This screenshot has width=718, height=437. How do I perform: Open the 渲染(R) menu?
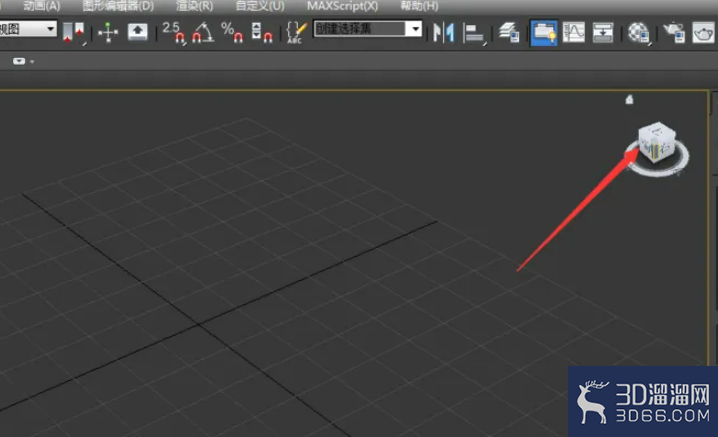click(194, 6)
